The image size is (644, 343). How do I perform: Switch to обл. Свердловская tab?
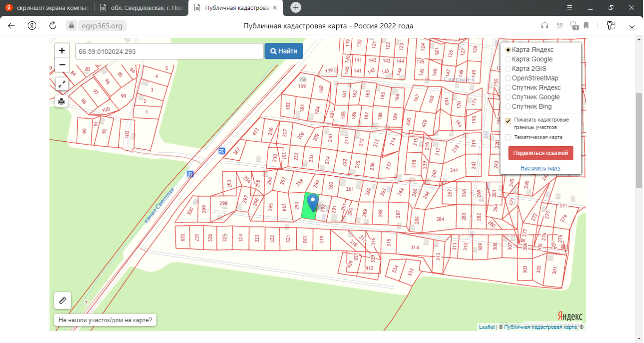(x=141, y=8)
